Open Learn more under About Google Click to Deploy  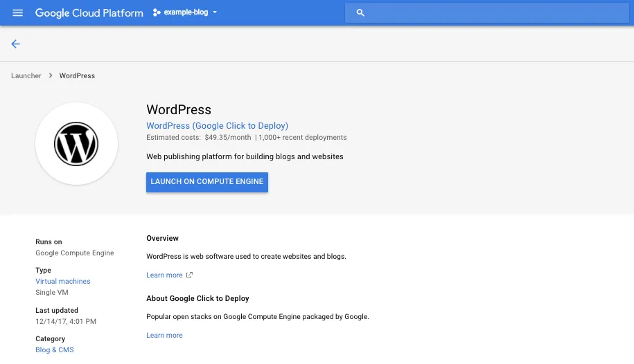(164, 336)
